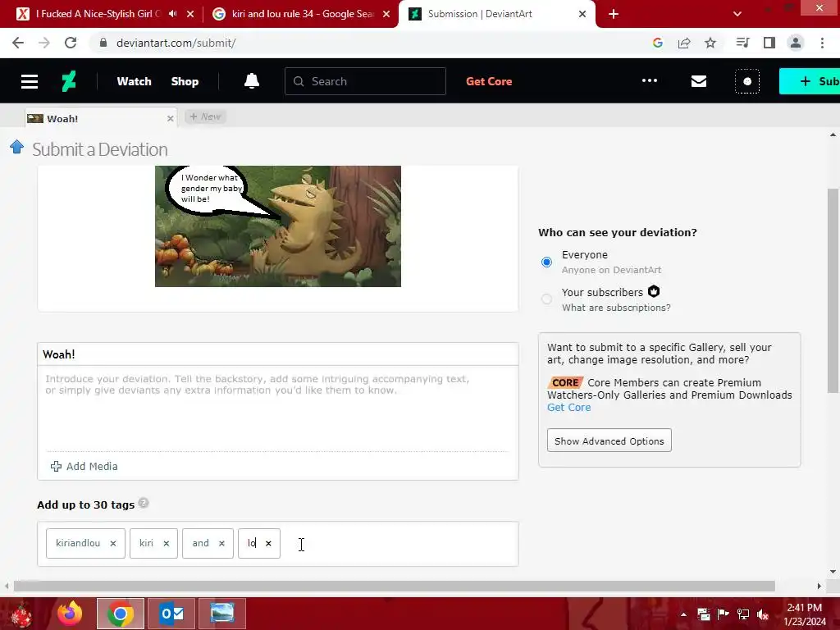Mute the first tab's audio icon
The height and width of the screenshot is (630, 840).
[172, 14]
